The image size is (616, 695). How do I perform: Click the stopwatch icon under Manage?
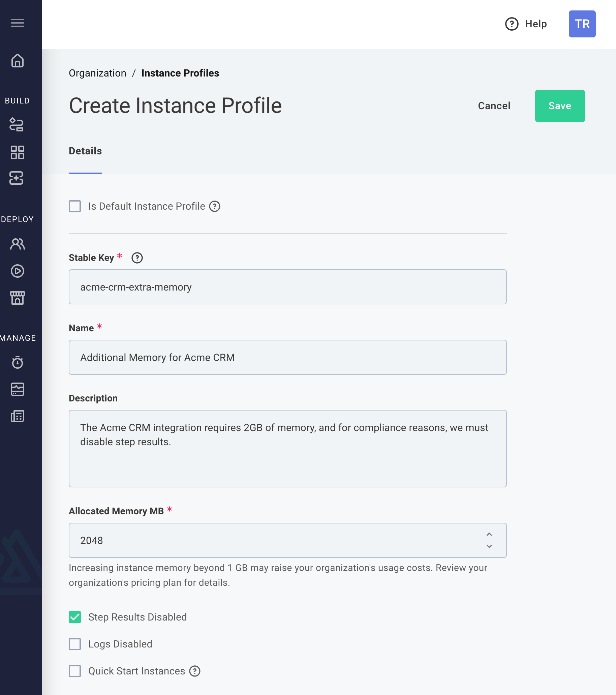click(x=17, y=362)
